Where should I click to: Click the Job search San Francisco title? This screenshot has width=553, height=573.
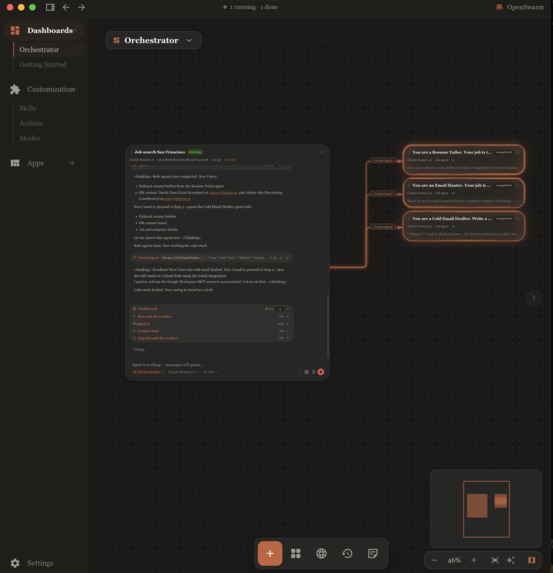pyautogui.click(x=160, y=152)
